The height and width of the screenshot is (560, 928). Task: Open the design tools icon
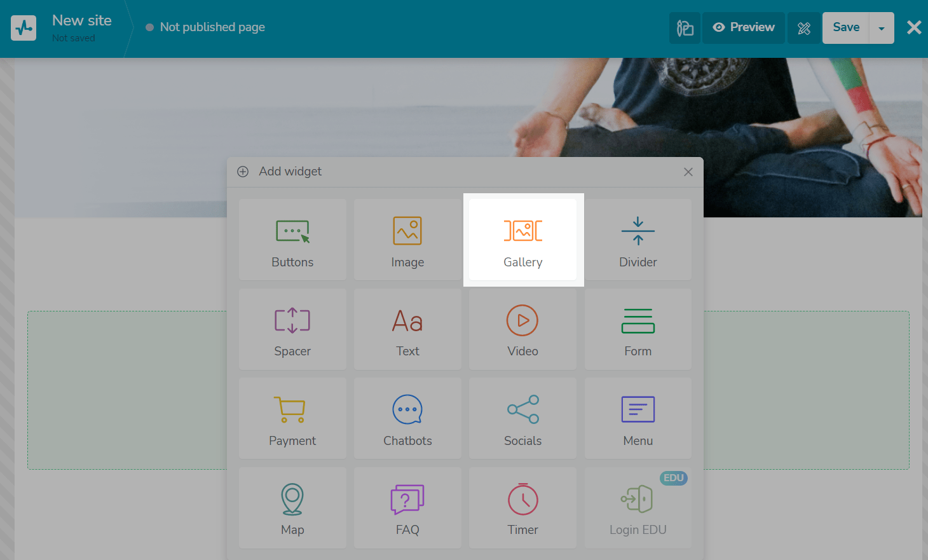coord(803,28)
